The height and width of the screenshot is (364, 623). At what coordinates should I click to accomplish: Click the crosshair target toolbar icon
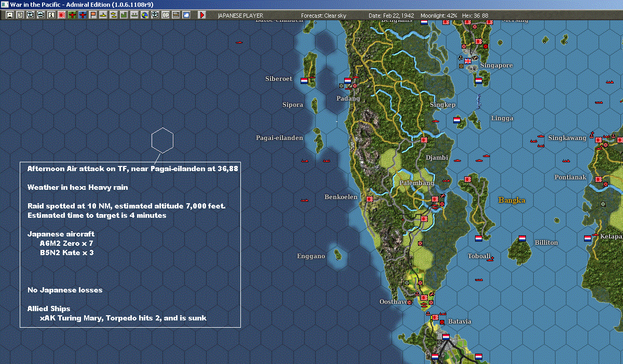click(x=155, y=15)
